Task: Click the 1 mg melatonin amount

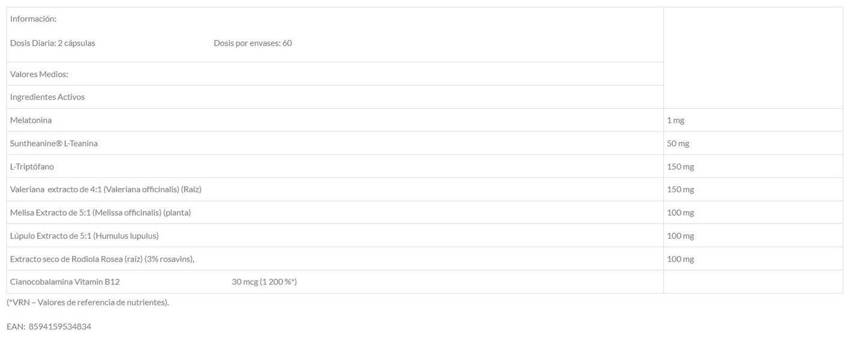Action: pos(675,120)
